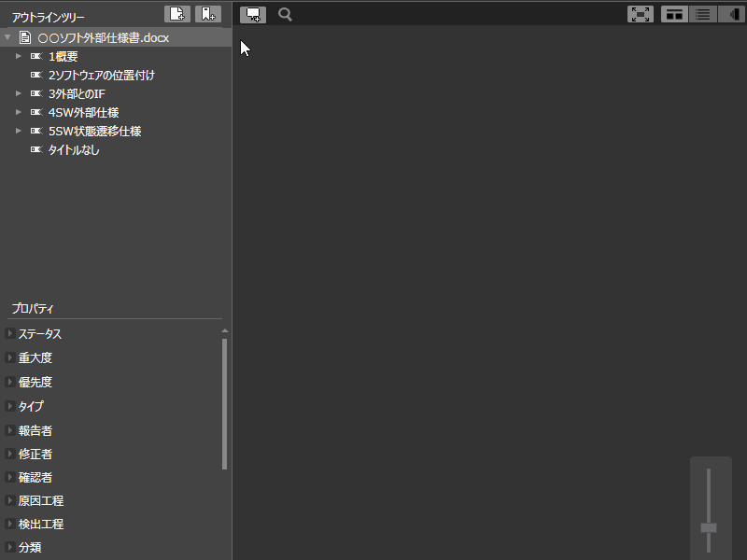The image size is (747, 560).
Task: Click the add bookmark icon in outline header
Action: (x=208, y=13)
